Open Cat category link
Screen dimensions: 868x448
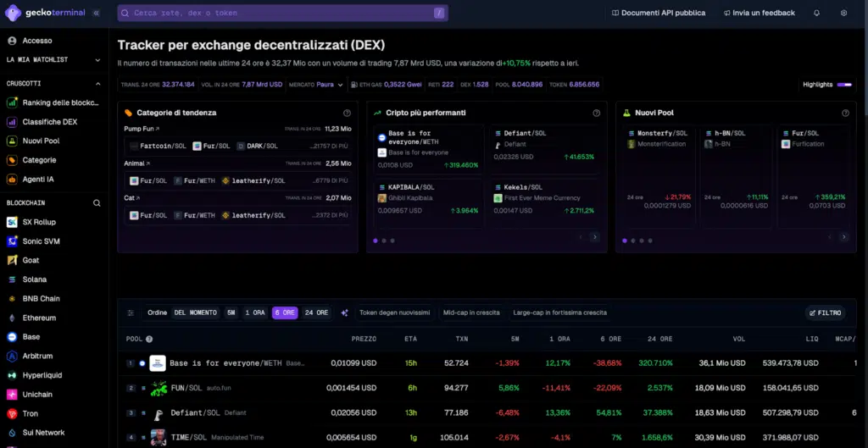pyautogui.click(x=131, y=197)
